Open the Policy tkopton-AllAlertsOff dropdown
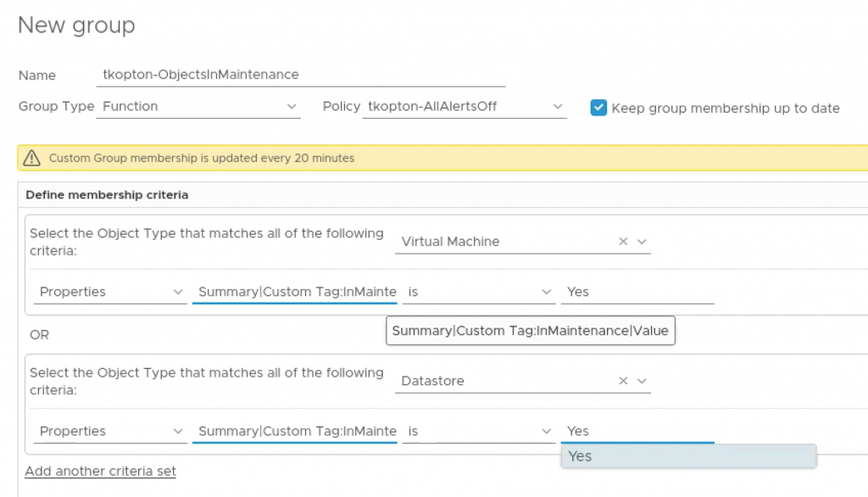Image resolution: width=868 pixels, height=497 pixels. tap(465, 106)
